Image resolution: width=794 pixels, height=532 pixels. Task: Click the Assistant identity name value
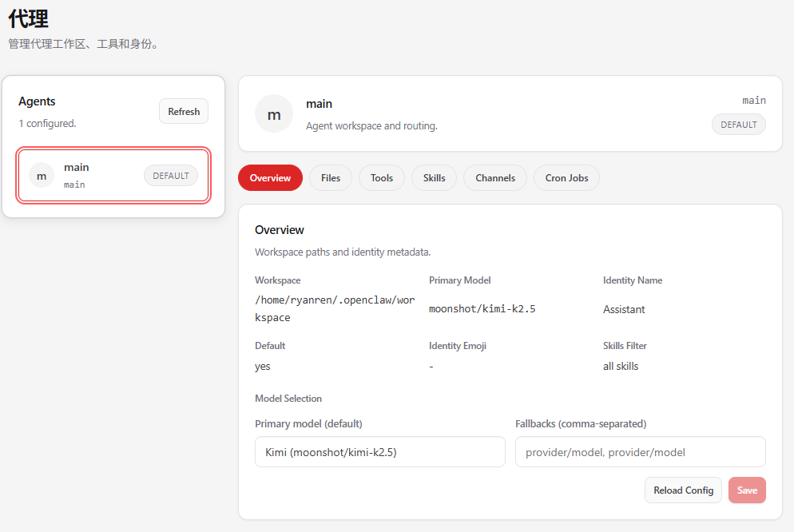(x=624, y=309)
